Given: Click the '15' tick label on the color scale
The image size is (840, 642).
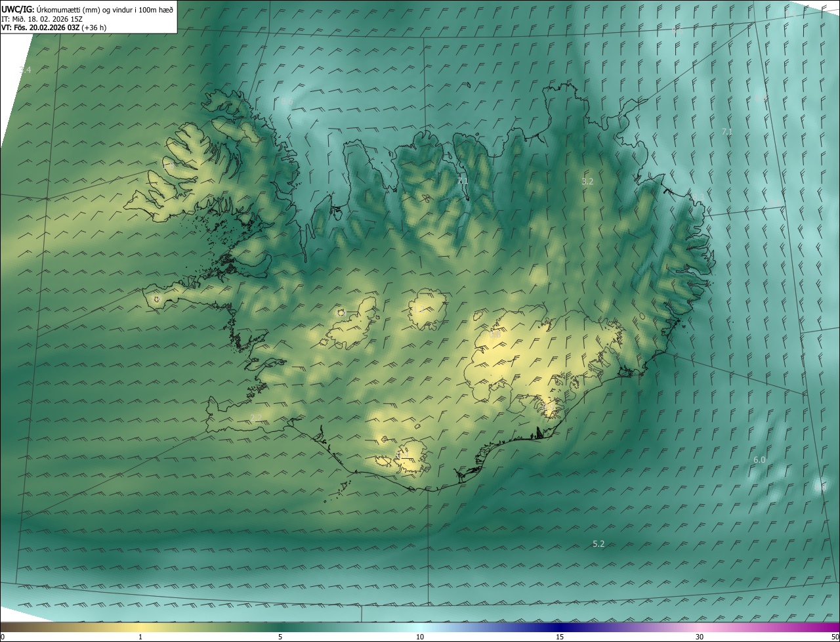Looking at the screenshot, I should [x=560, y=637].
